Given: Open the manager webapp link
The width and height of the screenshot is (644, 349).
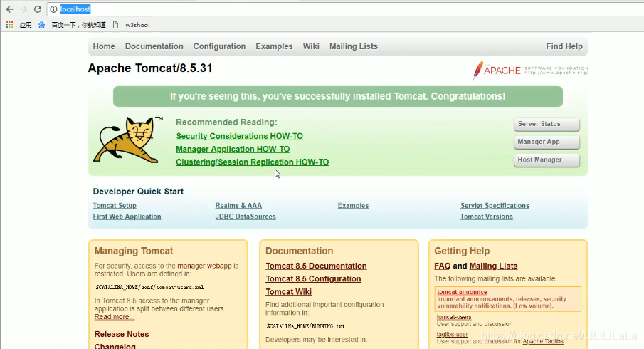Looking at the screenshot, I should click(x=204, y=266).
